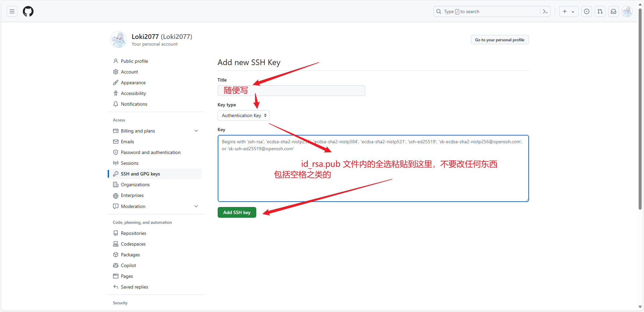Click the Pages browser icon
644x312 pixels.
click(x=116, y=276)
